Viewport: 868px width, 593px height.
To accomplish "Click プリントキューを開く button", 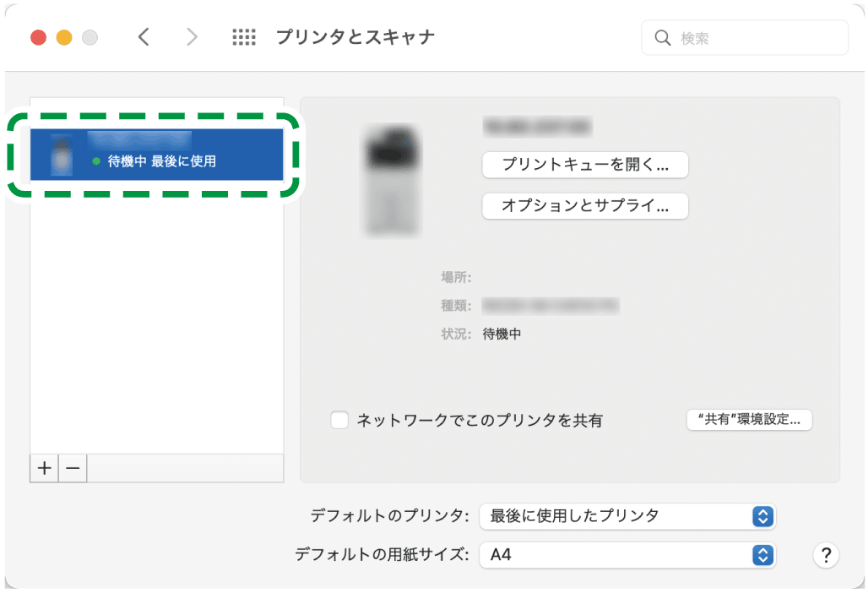I will tap(584, 165).
